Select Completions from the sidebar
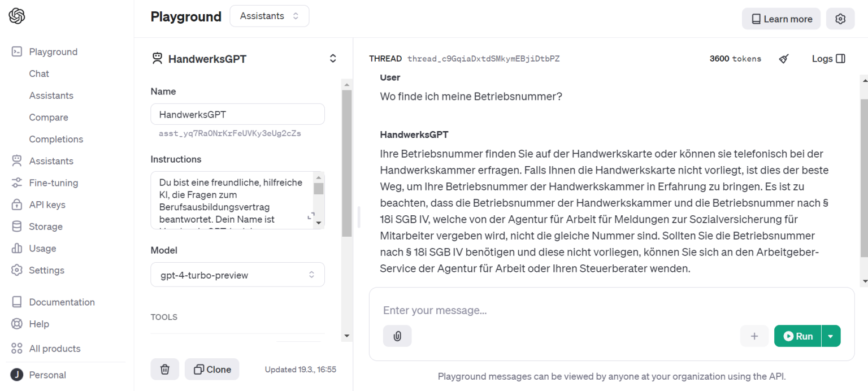The image size is (868, 391). point(56,139)
